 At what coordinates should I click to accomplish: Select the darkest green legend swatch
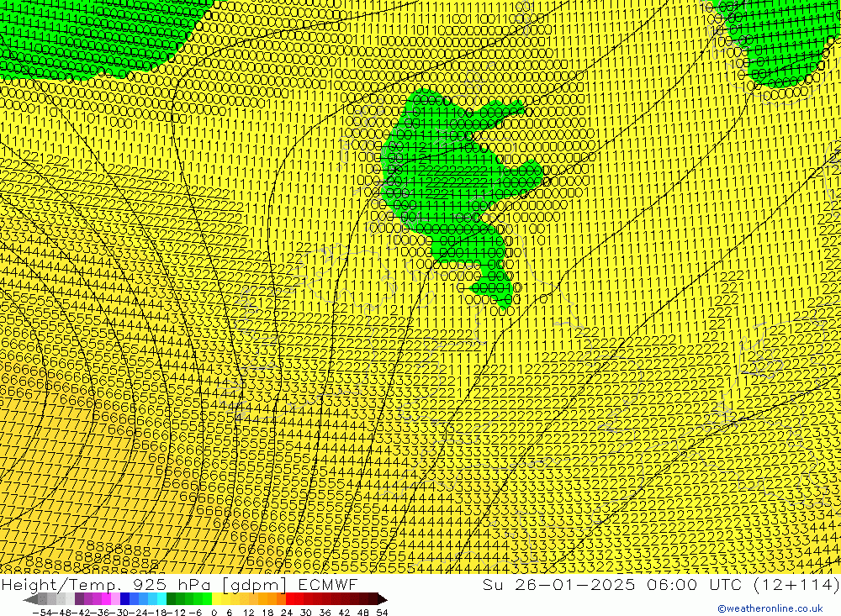coord(171,599)
